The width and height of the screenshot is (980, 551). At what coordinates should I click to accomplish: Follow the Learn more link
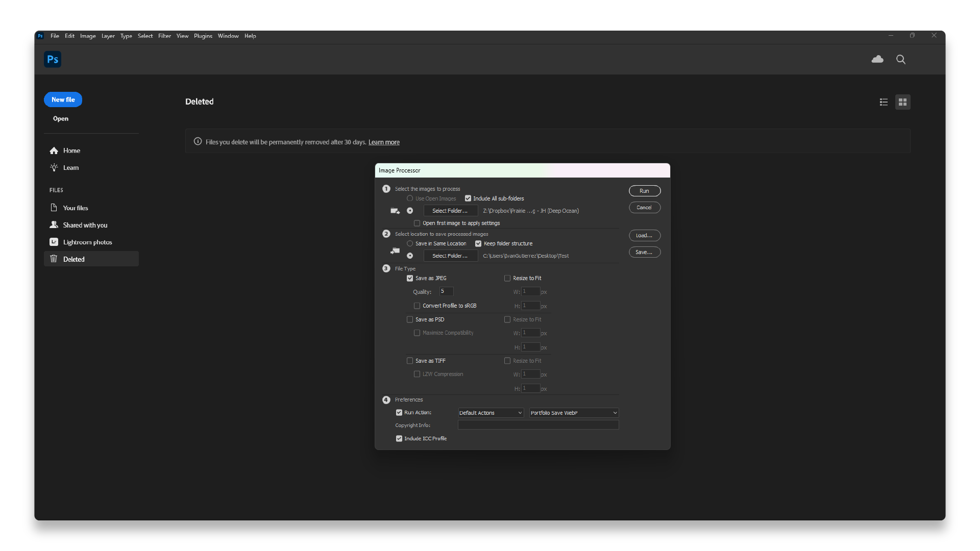coord(384,142)
